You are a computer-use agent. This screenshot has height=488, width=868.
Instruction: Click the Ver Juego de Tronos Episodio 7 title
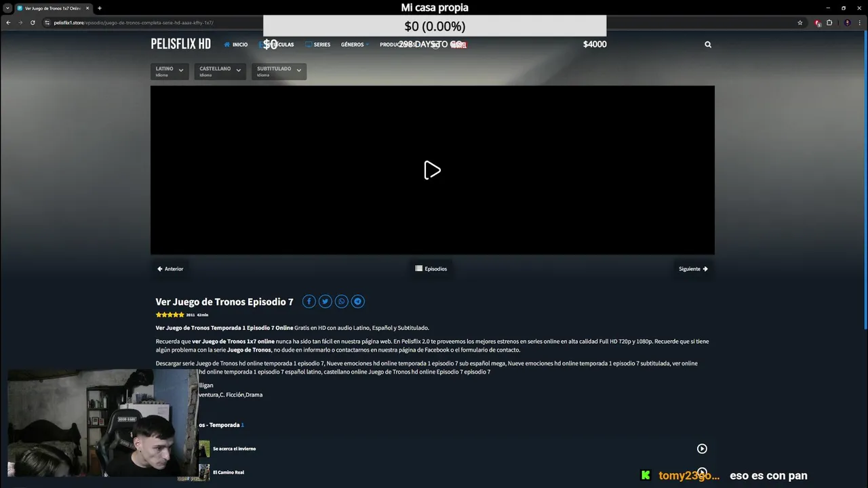click(x=224, y=302)
